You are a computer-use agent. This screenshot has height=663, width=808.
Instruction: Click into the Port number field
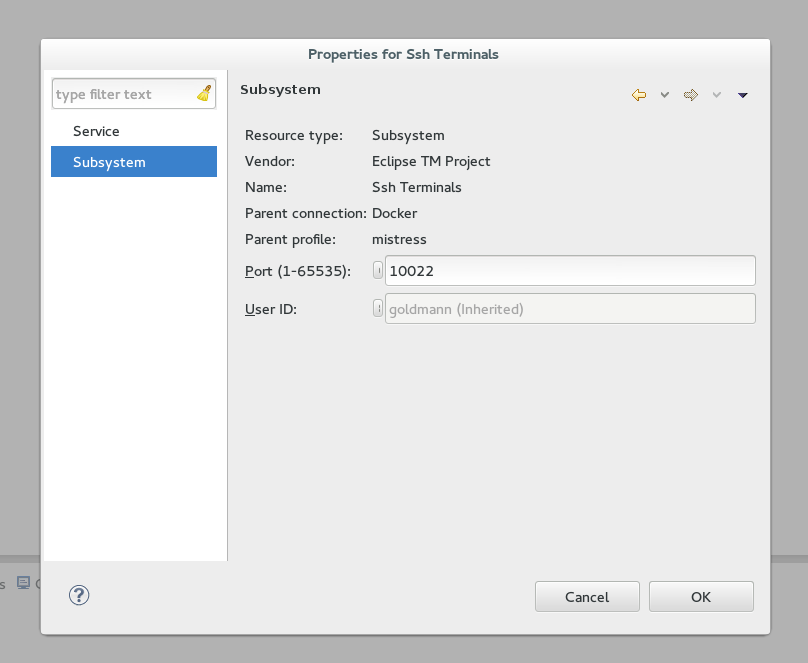[x=570, y=270]
